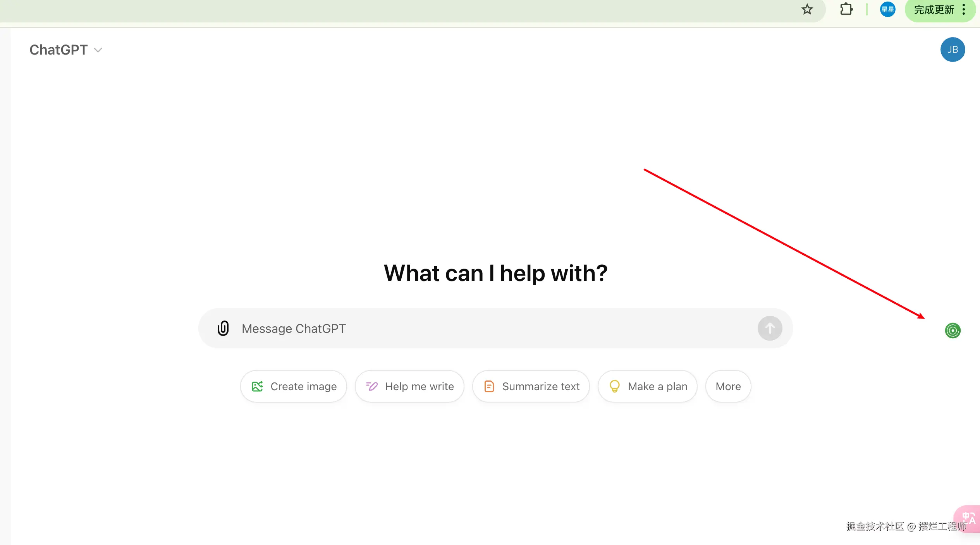Viewport: 980px width, 545px height.
Task: Choose the Make a plan suggestion
Action: pyautogui.click(x=648, y=386)
